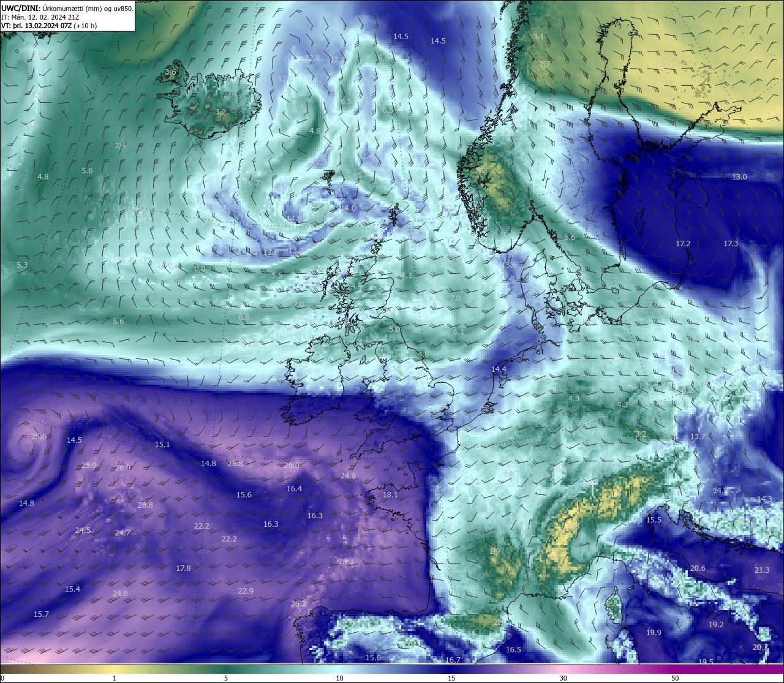Click the 24.9 value on the map
The width and height of the screenshot is (784, 683).
click(348, 475)
